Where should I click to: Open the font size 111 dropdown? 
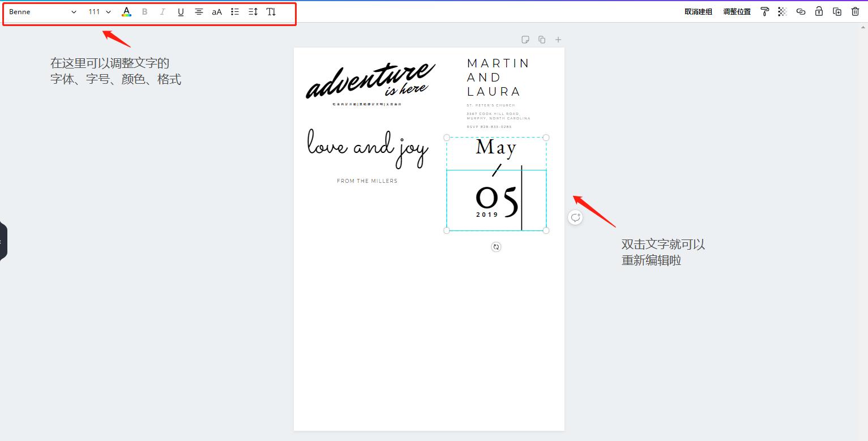tap(99, 11)
